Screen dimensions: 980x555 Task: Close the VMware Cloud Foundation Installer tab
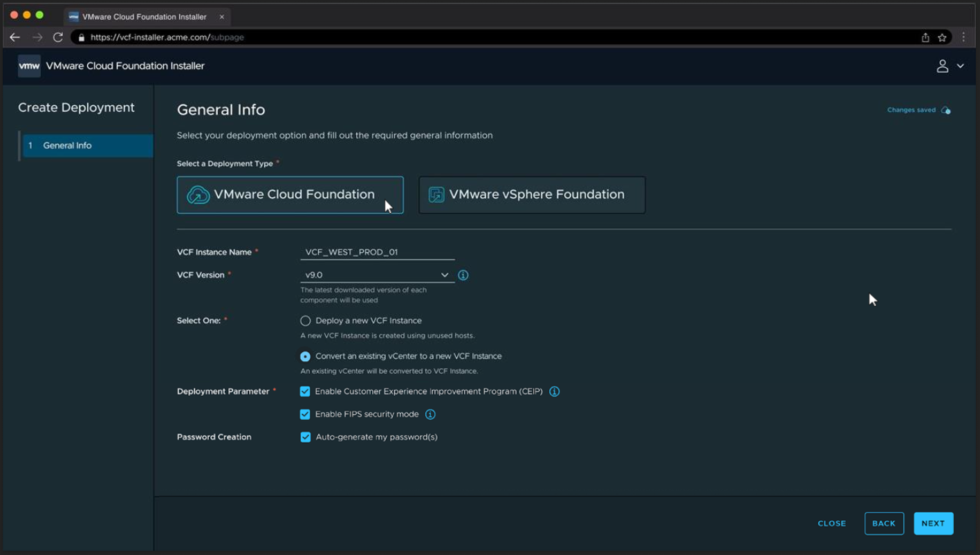221,17
